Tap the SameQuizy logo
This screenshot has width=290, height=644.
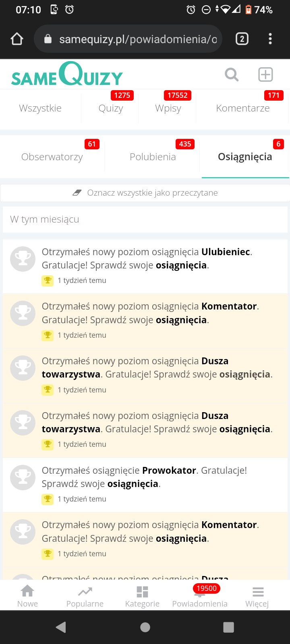pyautogui.click(x=67, y=75)
